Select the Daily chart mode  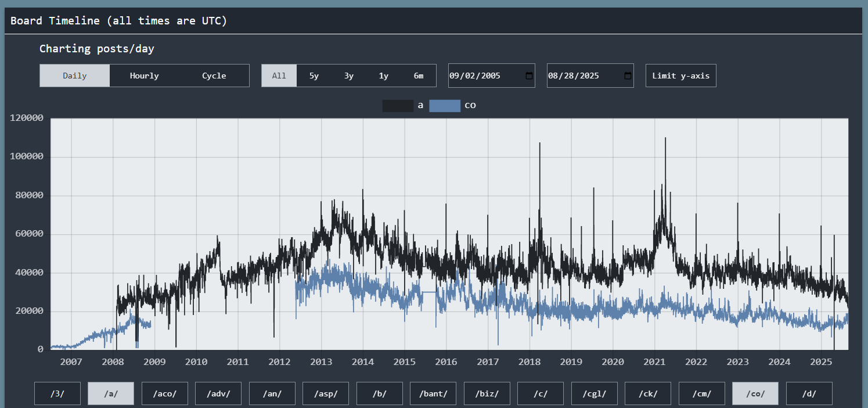click(x=75, y=76)
